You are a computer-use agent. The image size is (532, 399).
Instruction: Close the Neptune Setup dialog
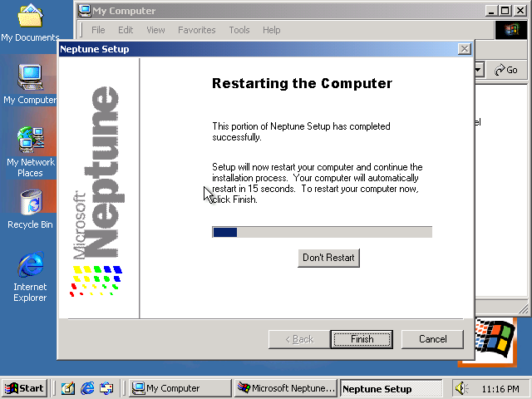464,49
